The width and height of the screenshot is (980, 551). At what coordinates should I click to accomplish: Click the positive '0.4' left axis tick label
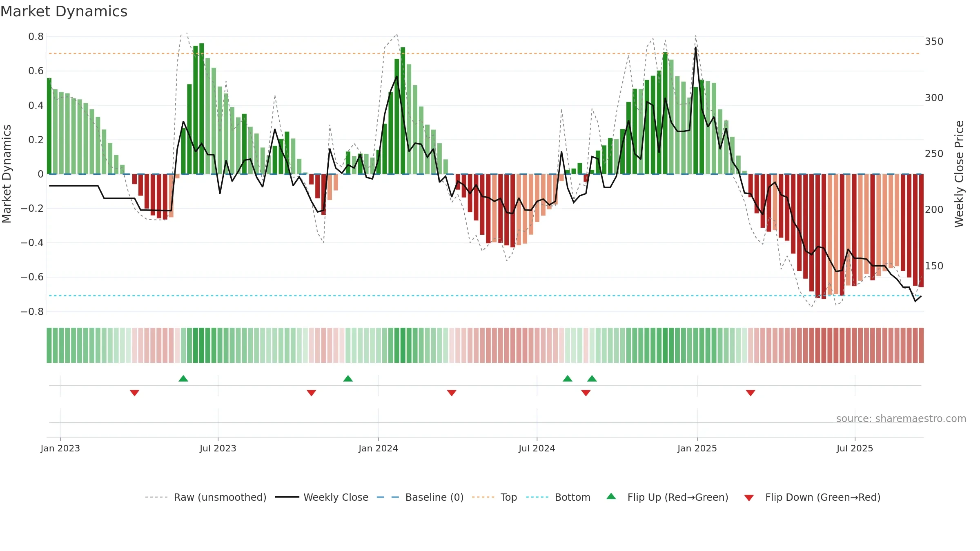click(x=36, y=106)
